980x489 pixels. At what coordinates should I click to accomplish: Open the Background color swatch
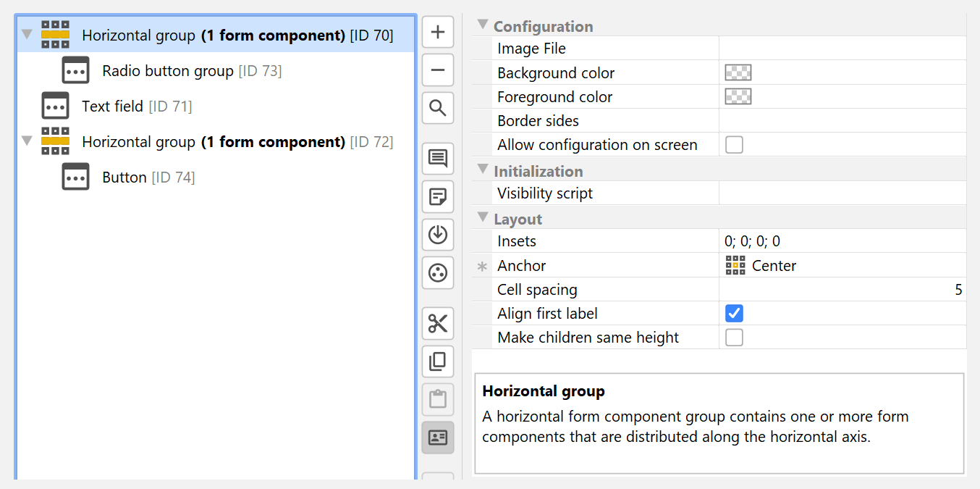click(738, 73)
